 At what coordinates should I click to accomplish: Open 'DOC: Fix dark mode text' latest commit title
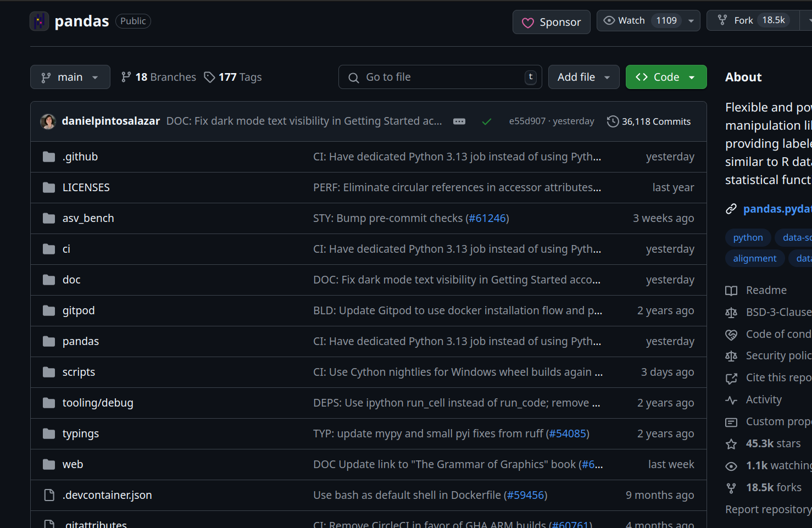click(304, 121)
